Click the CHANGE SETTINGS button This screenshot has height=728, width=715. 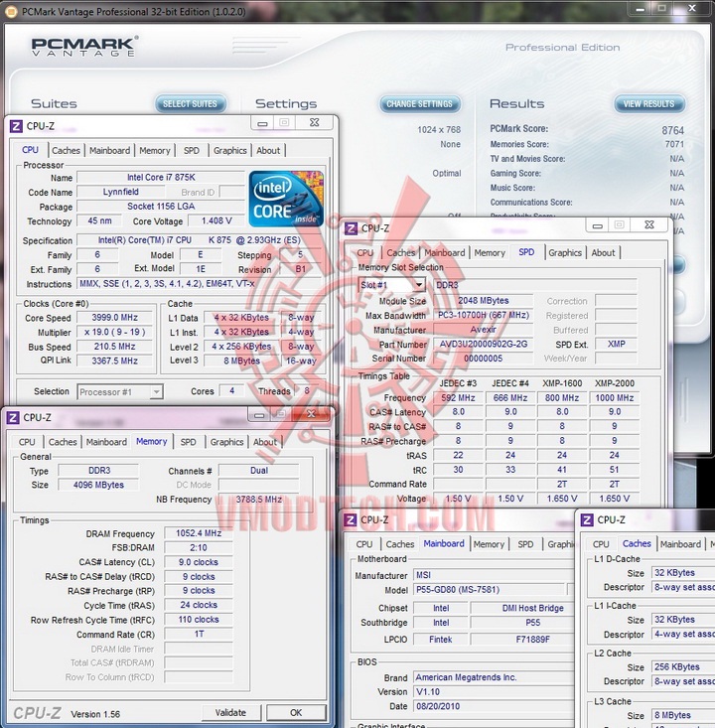[x=420, y=103]
